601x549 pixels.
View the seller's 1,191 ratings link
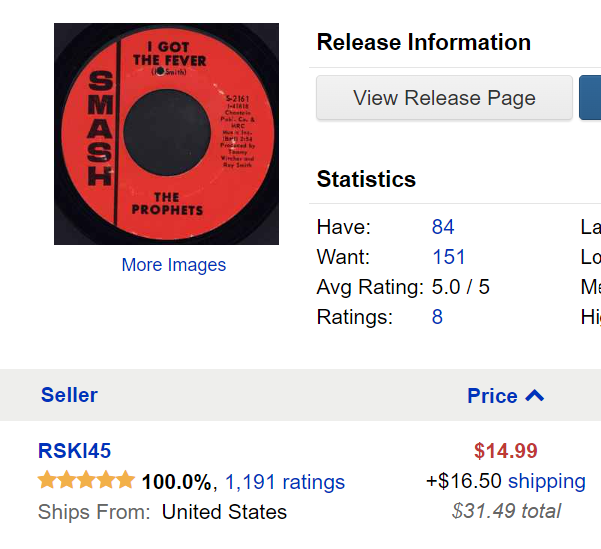(x=285, y=482)
